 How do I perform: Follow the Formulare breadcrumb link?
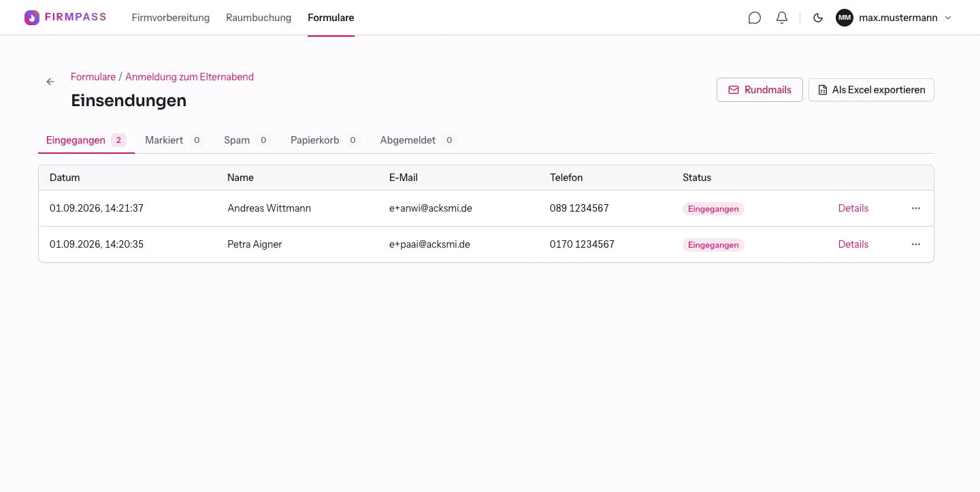(93, 77)
